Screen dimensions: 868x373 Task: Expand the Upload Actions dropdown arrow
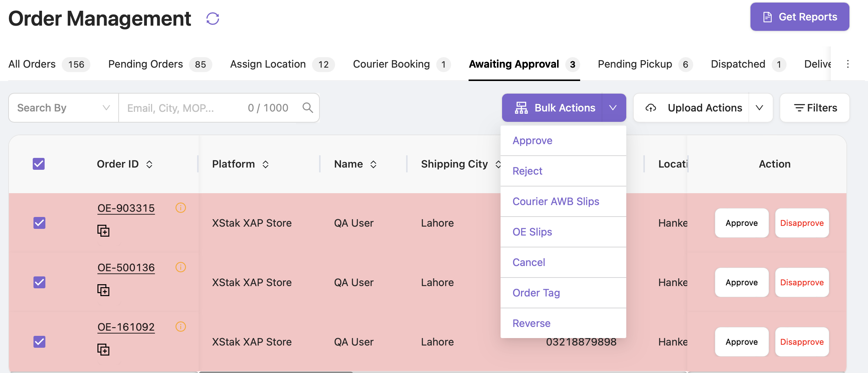pos(760,108)
